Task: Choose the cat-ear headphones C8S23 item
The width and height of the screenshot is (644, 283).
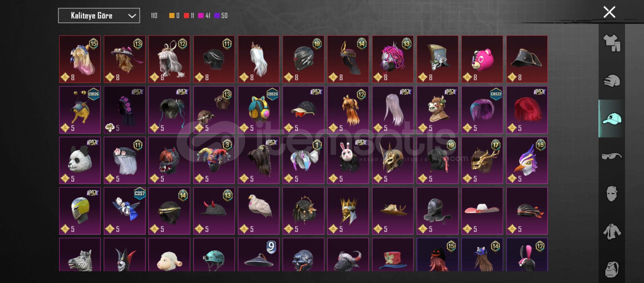Action: coord(258,110)
